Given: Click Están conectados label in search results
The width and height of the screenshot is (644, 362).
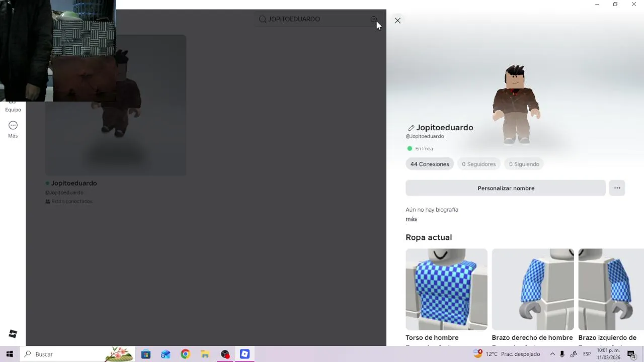Looking at the screenshot, I should pos(72,202).
